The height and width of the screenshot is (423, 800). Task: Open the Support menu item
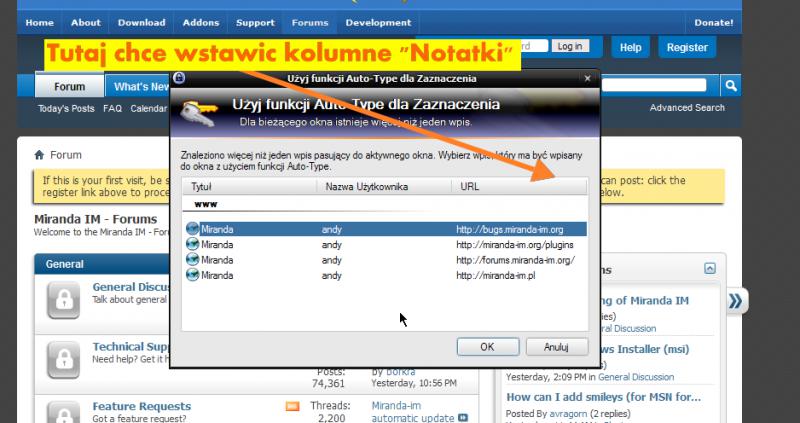point(256,23)
